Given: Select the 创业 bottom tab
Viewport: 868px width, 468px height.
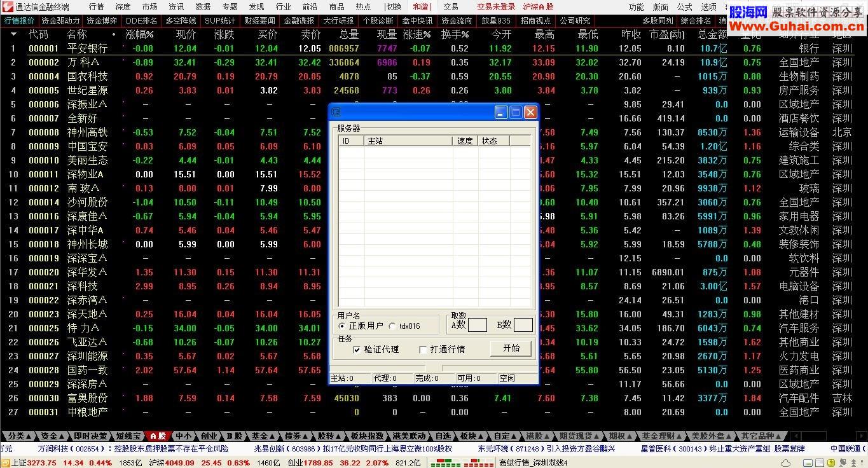Looking at the screenshot, I should click(209, 436).
